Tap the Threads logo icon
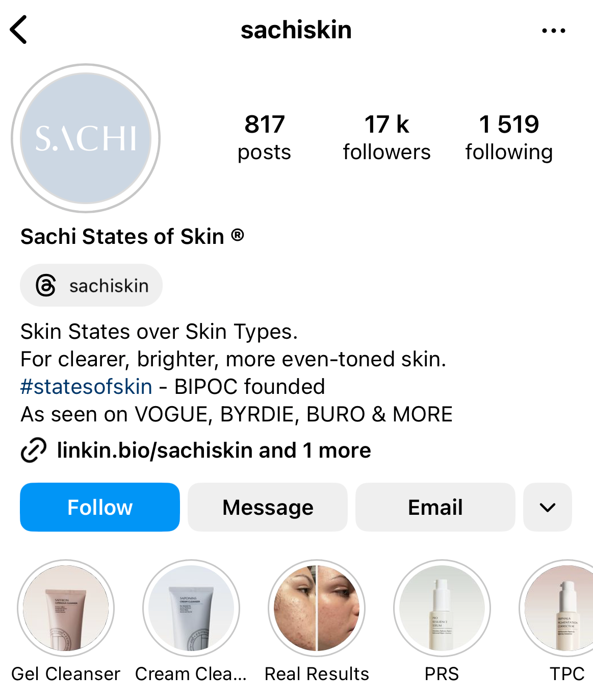 pos(46,285)
